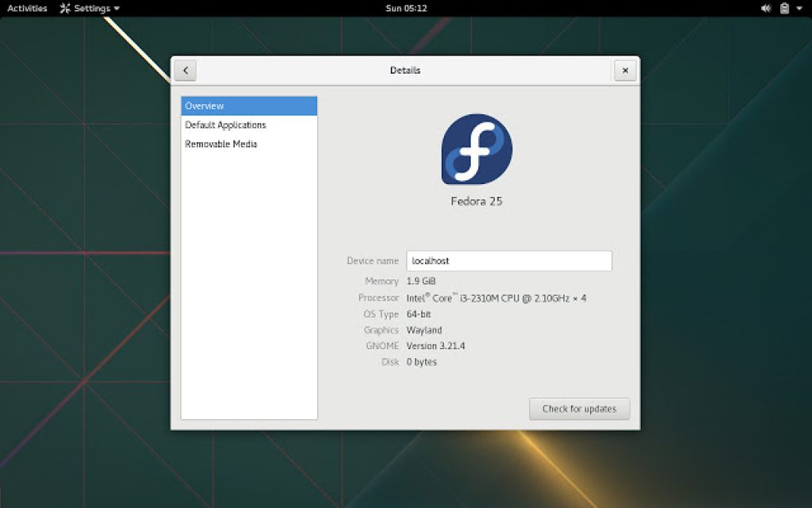Open Removable Media section

[249, 144]
